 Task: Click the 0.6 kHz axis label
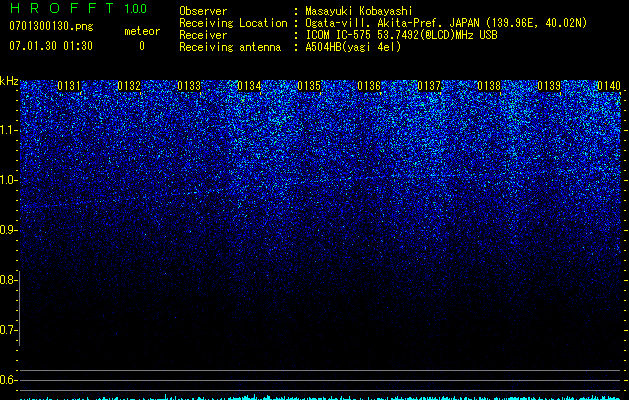8,380
